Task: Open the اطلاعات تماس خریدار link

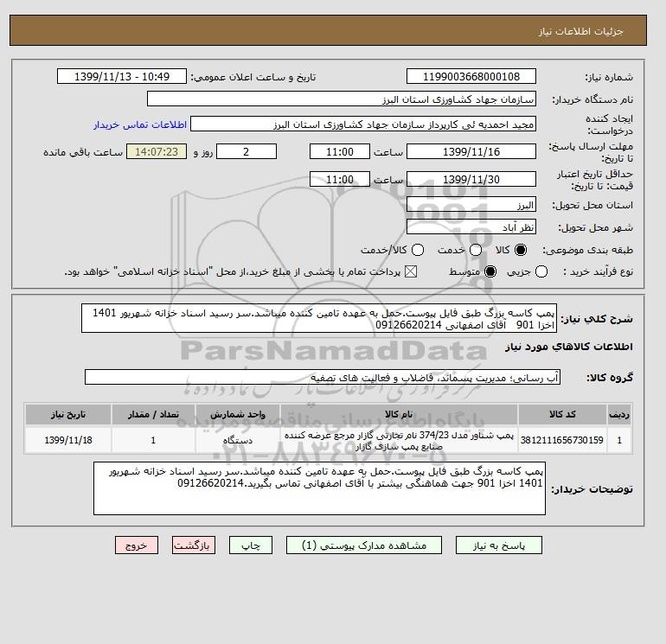Action: (x=140, y=124)
